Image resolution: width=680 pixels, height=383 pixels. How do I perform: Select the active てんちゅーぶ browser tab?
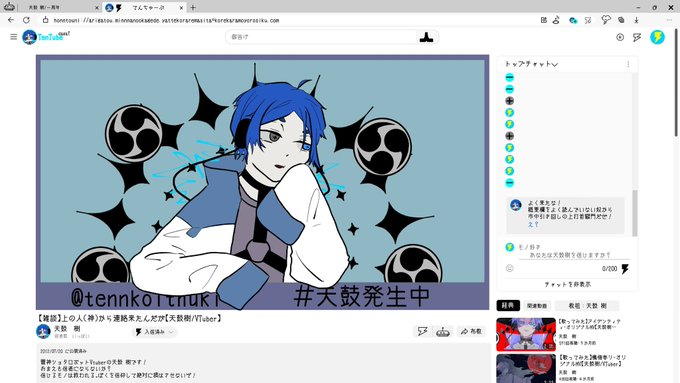[x=145, y=7]
